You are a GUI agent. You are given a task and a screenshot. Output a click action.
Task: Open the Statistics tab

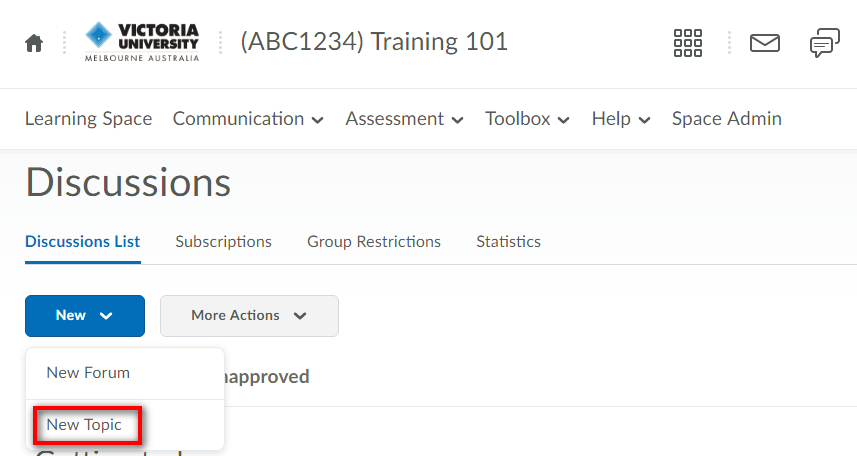(508, 242)
